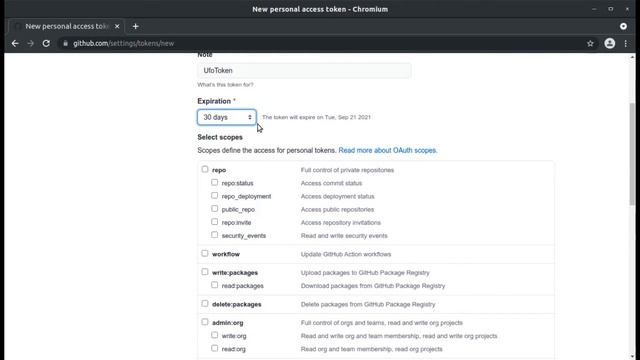Maximize the Chromium window

tap(611, 9)
